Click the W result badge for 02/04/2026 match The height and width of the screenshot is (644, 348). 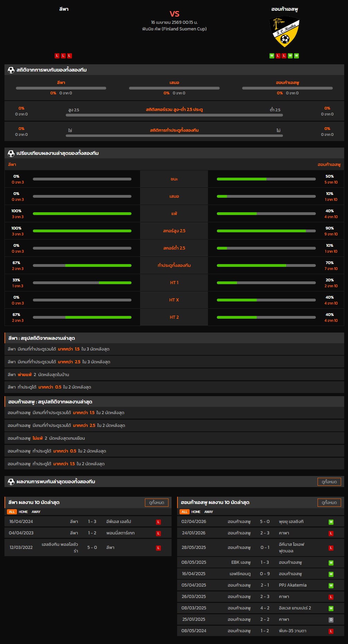[331, 522]
